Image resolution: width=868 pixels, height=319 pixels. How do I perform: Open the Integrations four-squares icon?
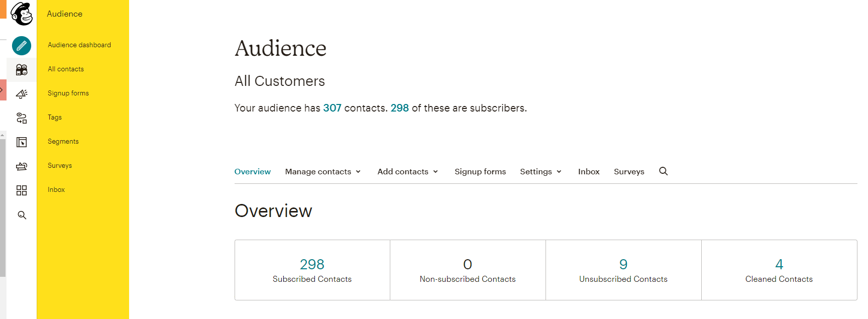click(22, 190)
